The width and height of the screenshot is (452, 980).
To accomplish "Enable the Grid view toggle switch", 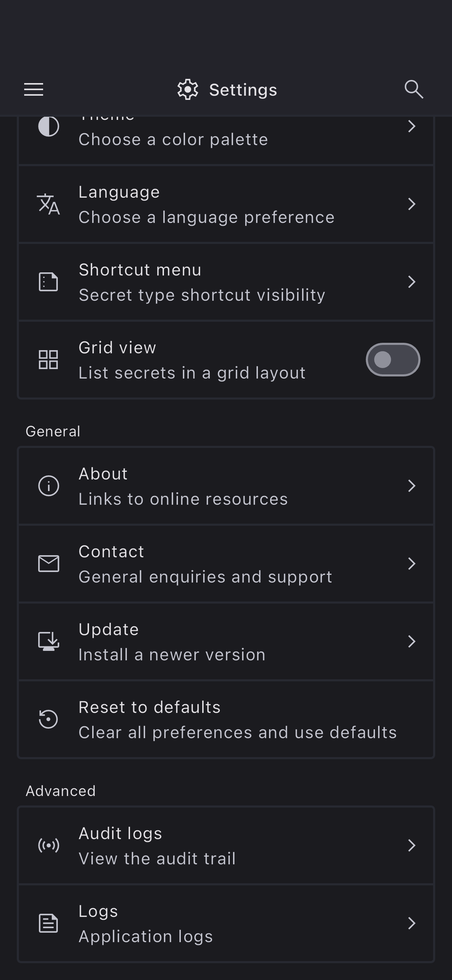I will 393,360.
